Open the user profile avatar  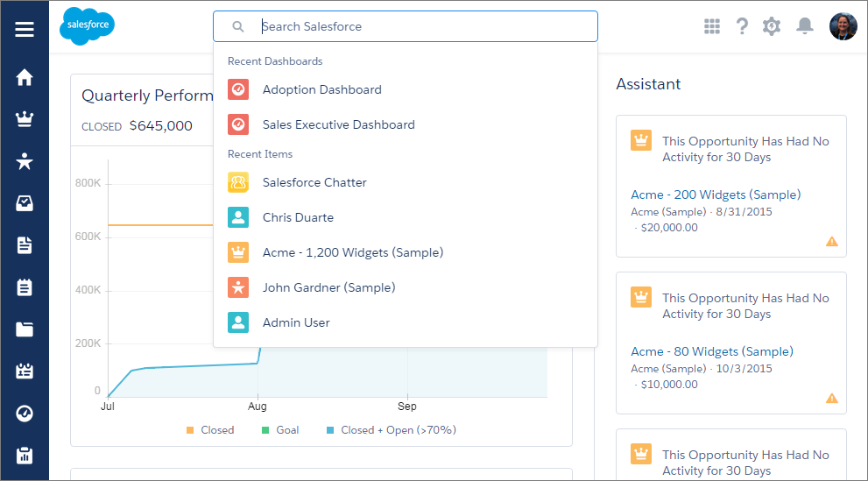pyautogui.click(x=843, y=26)
